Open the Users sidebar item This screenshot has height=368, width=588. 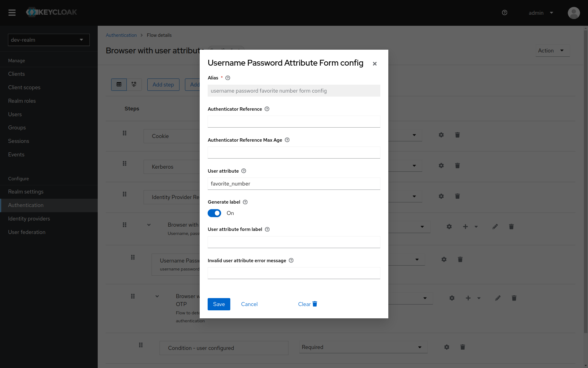click(x=15, y=114)
